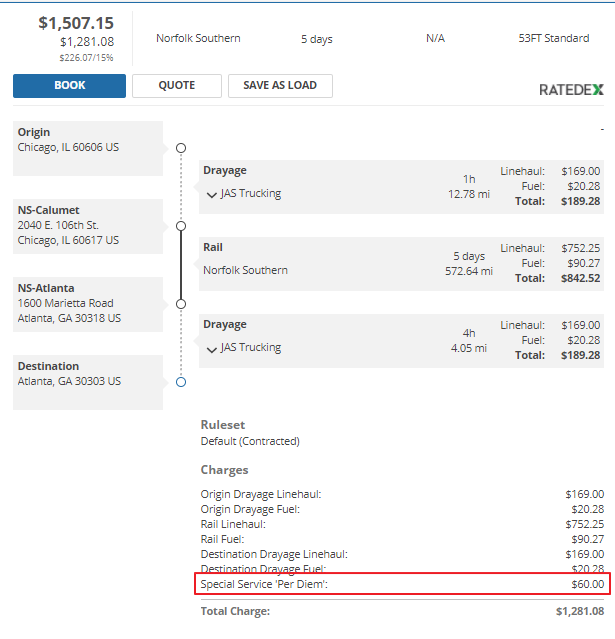The image size is (615, 639).
Task: Click the 4.05 mi drayage distance
Action: (x=469, y=348)
